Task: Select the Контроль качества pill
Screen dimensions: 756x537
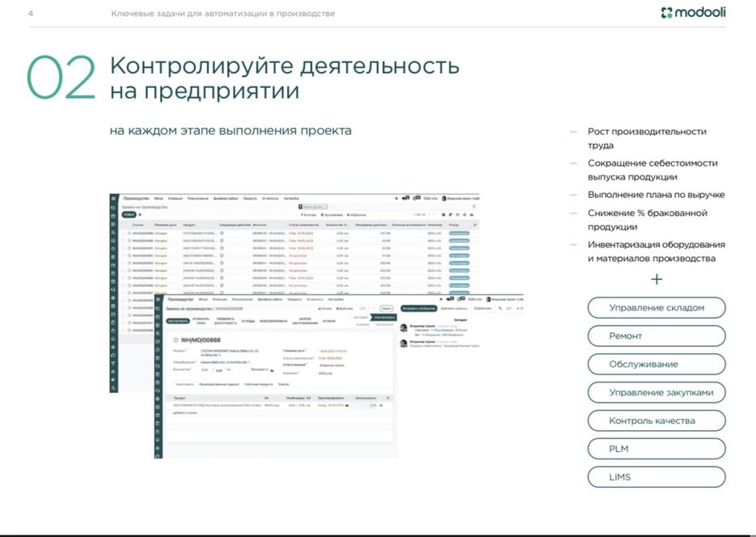Action: (x=656, y=421)
